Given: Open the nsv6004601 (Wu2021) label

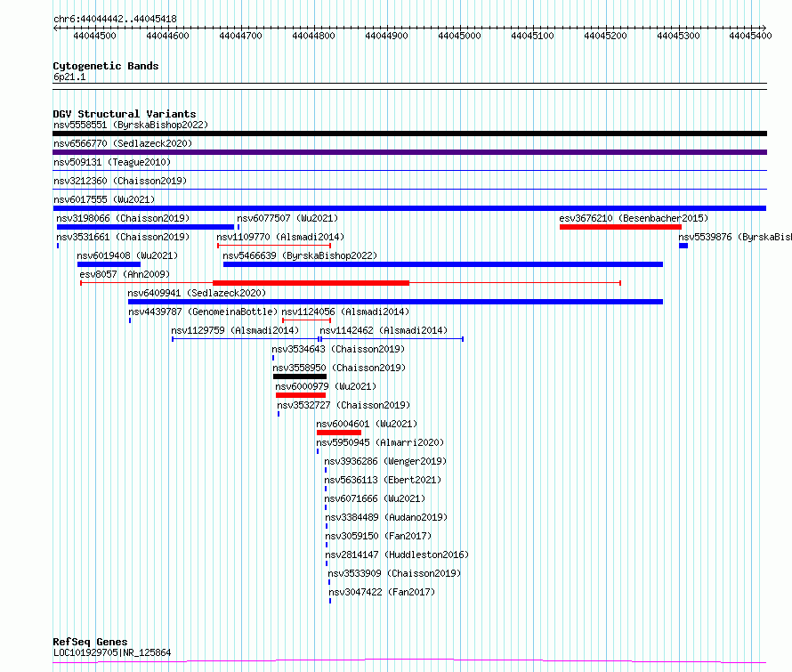Looking at the screenshot, I should coord(367,424).
